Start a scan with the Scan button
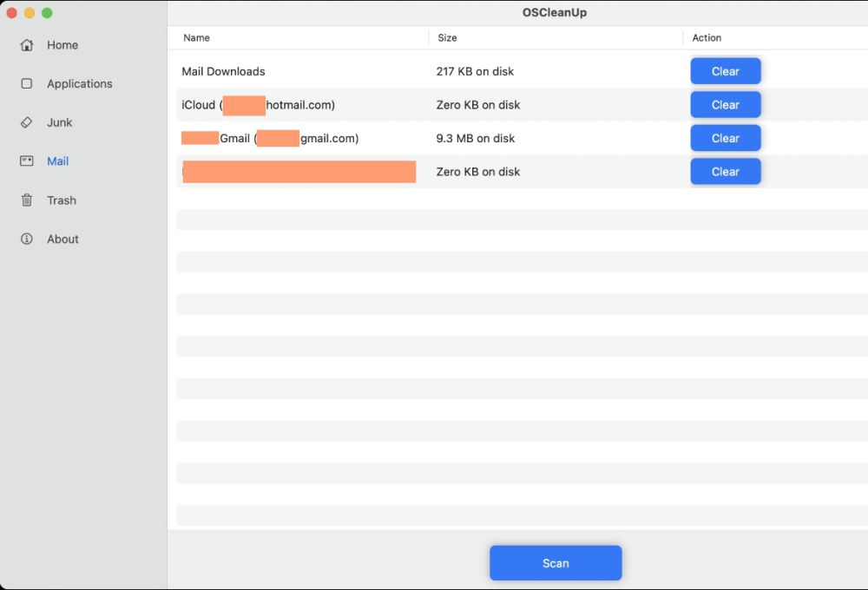868x590 pixels. 556,563
